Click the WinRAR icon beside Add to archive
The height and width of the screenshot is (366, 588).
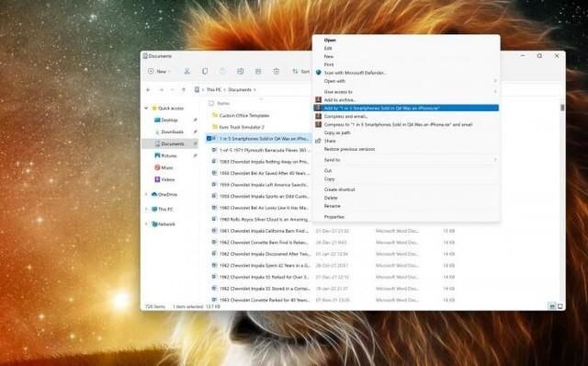coord(319,100)
